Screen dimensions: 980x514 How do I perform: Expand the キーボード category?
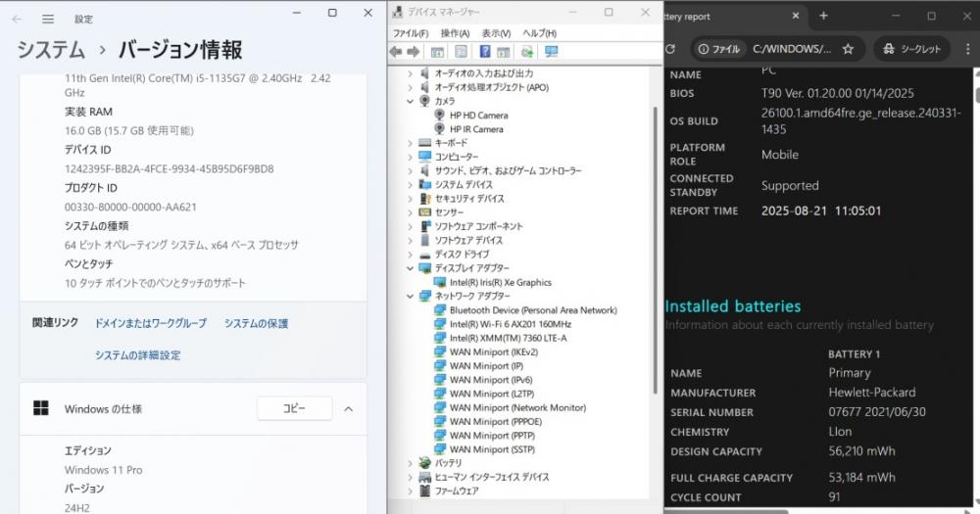coord(410,142)
